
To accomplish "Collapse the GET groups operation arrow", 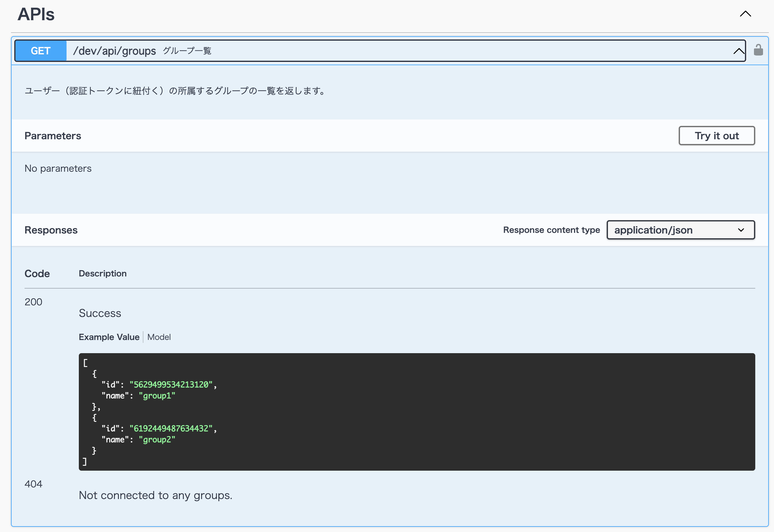I will click(x=738, y=51).
